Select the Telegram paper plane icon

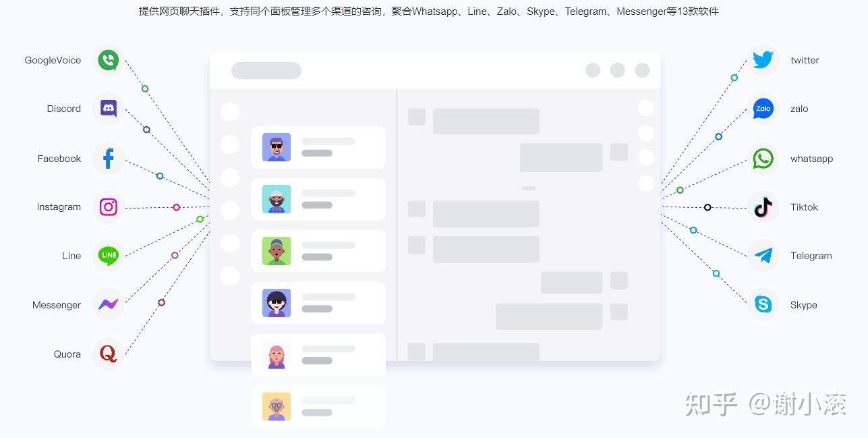click(763, 256)
